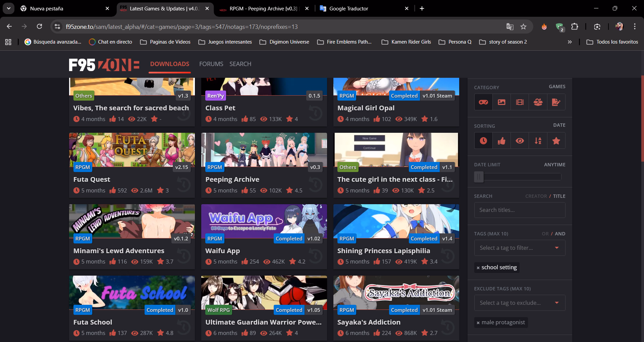644x342 pixels.
Task: Open the browser extensions puzzle icon
Action: pyautogui.click(x=575, y=26)
